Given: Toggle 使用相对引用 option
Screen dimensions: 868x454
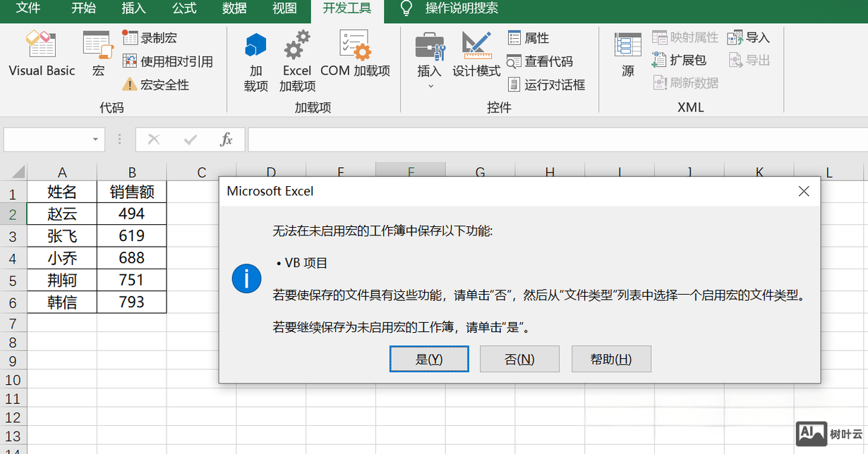Looking at the screenshot, I should tap(168, 61).
